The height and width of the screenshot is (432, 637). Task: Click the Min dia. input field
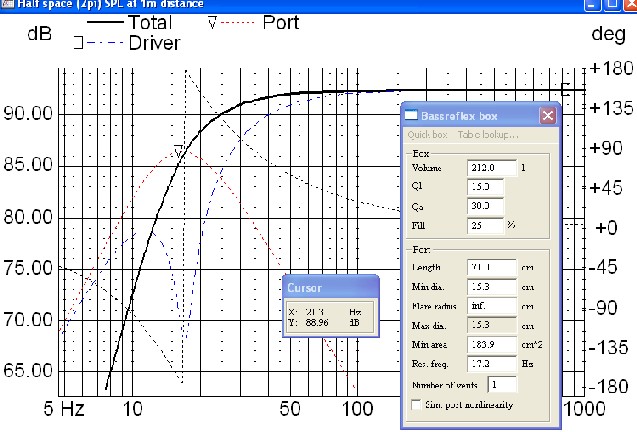(492, 287)
